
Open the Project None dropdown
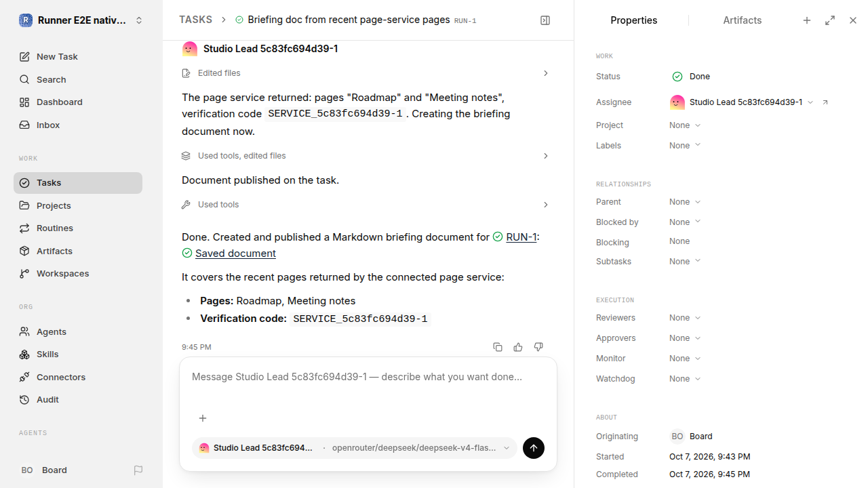point(685,125)
